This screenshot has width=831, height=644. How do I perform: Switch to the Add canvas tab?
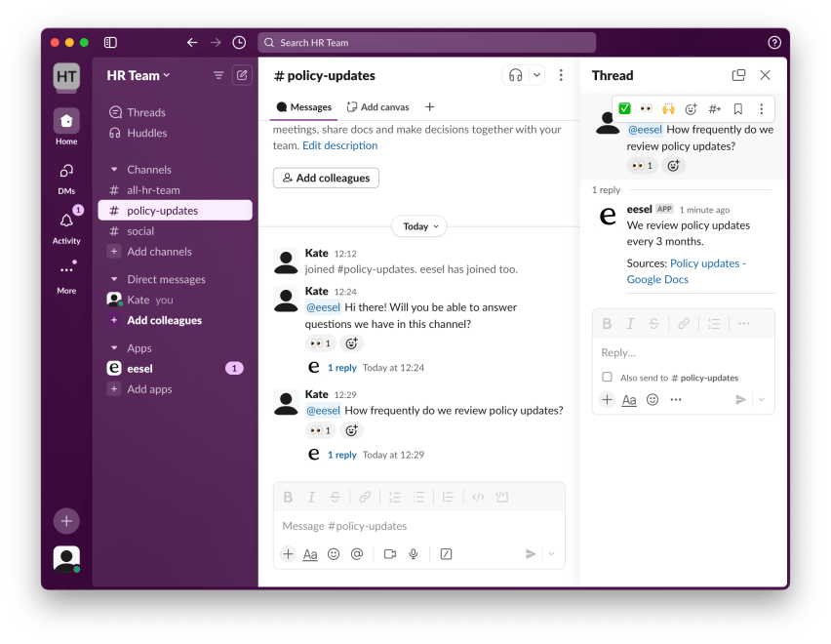click(377, 107)
